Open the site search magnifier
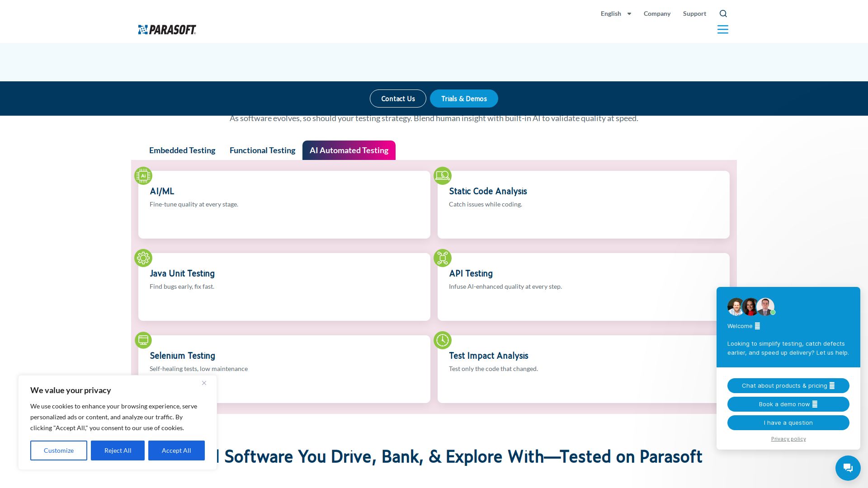The height and width of the screenshot is (488, 868). (x=723, y=14)
